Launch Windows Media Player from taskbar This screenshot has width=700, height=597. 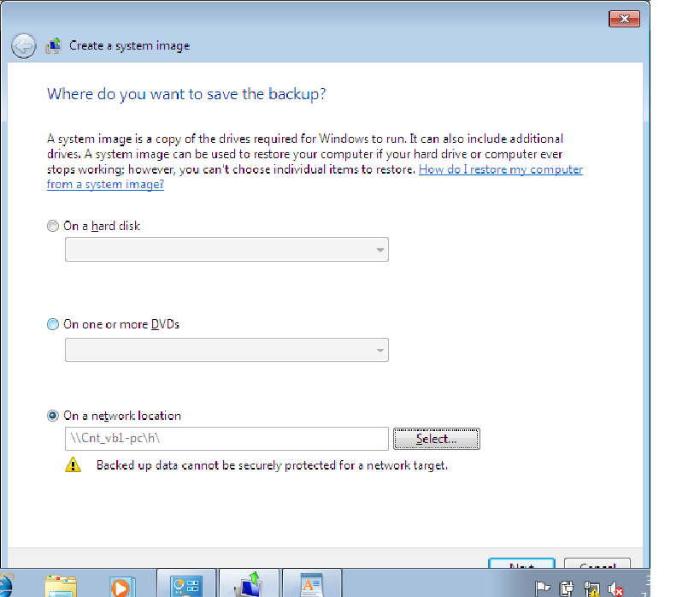click(x=121, y=586)
